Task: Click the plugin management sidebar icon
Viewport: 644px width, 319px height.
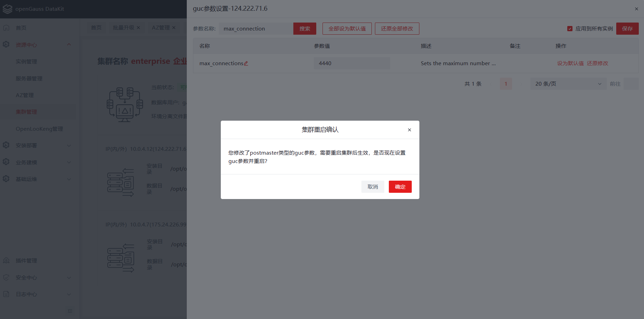Action: pos(6,260)
